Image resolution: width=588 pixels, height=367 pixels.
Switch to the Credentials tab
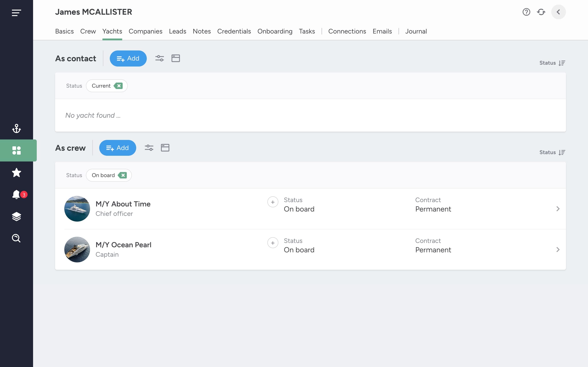pos(234,31)
